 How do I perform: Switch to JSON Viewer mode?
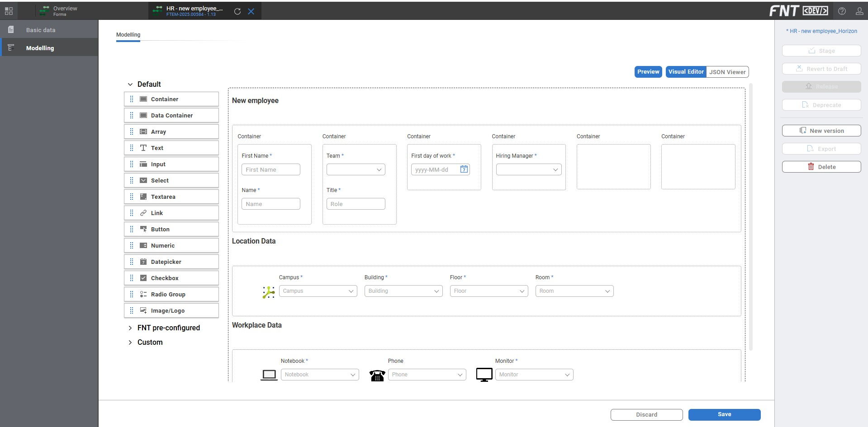727,72
